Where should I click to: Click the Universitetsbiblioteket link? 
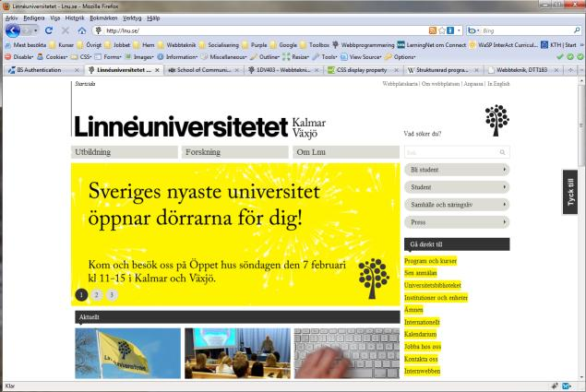click(433, 285)
